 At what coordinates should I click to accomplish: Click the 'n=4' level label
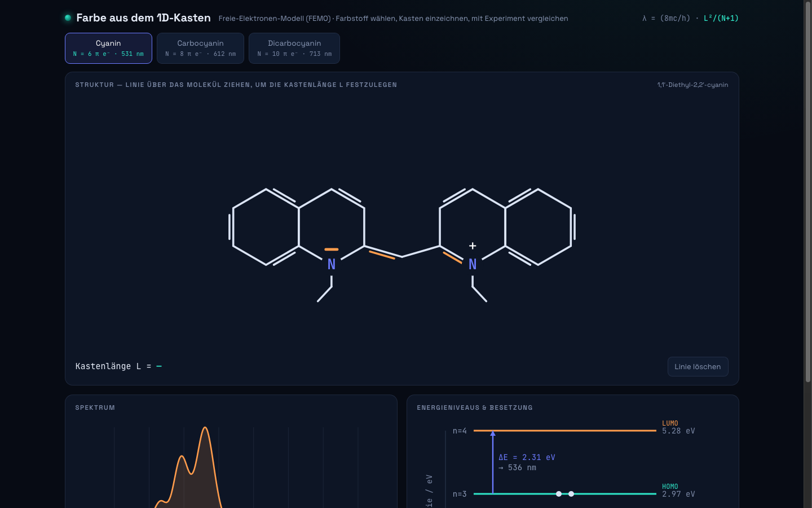point(460,431)
